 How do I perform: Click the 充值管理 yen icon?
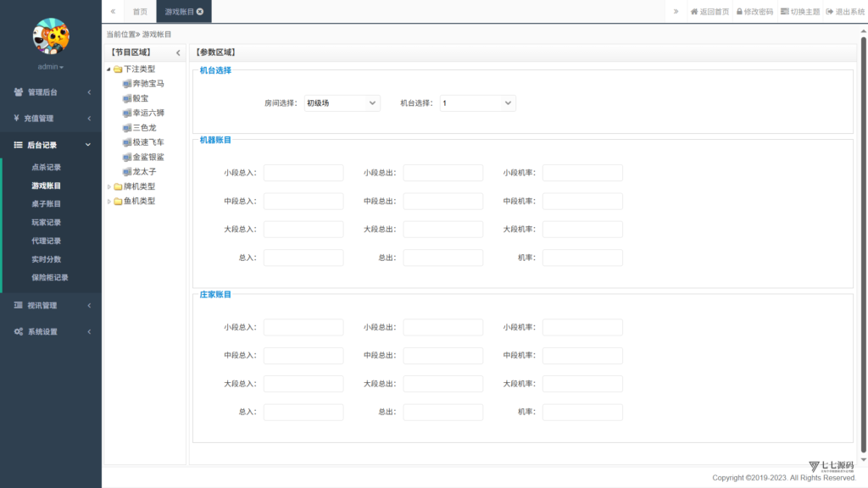pyautogui.click(x=17, y=118)
